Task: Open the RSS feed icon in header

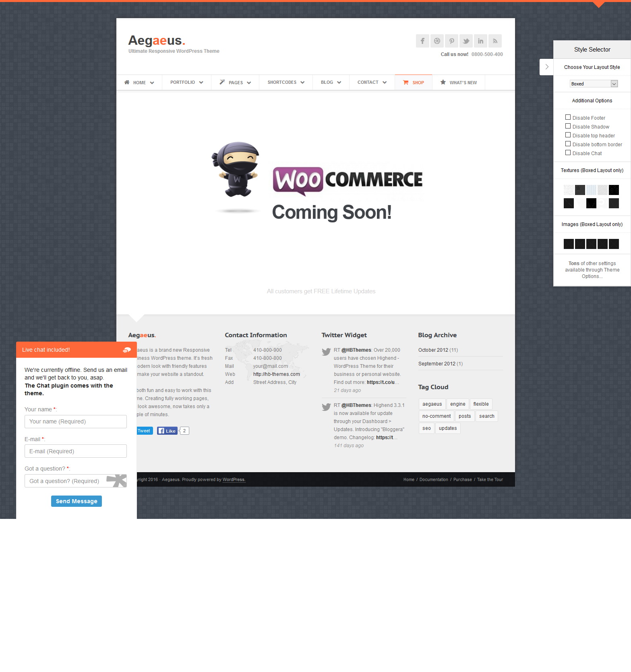Action: pyautogui.click(x=495, y=41)
